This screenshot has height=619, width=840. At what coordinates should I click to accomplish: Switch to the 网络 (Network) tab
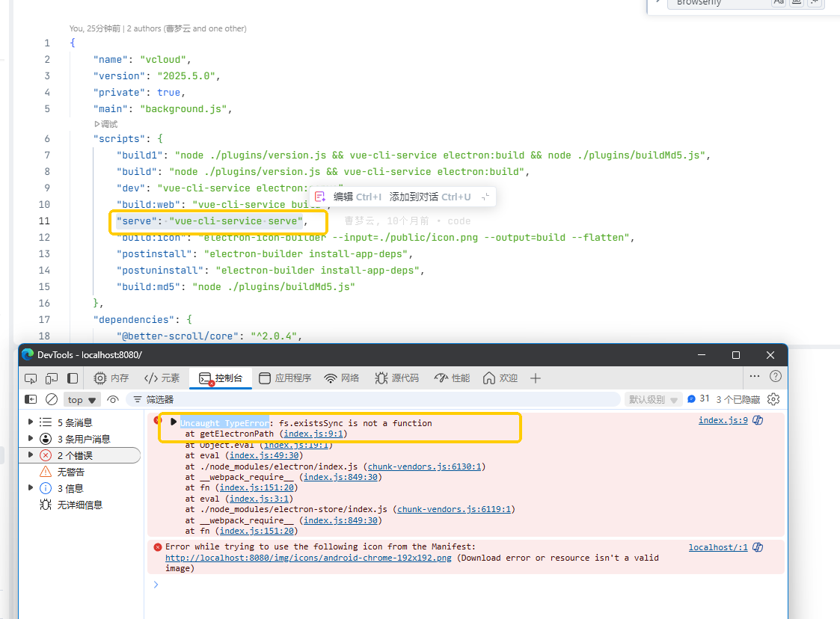342,378
